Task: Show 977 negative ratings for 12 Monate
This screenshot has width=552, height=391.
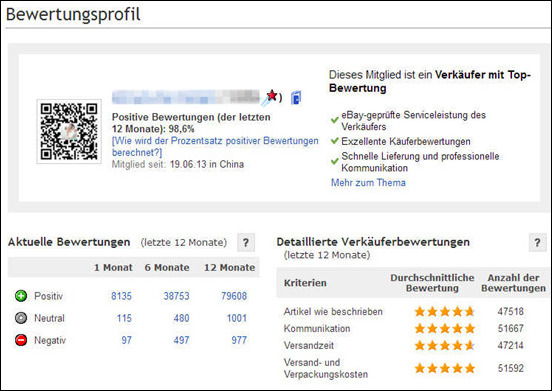Action: [x=239, y=340]
